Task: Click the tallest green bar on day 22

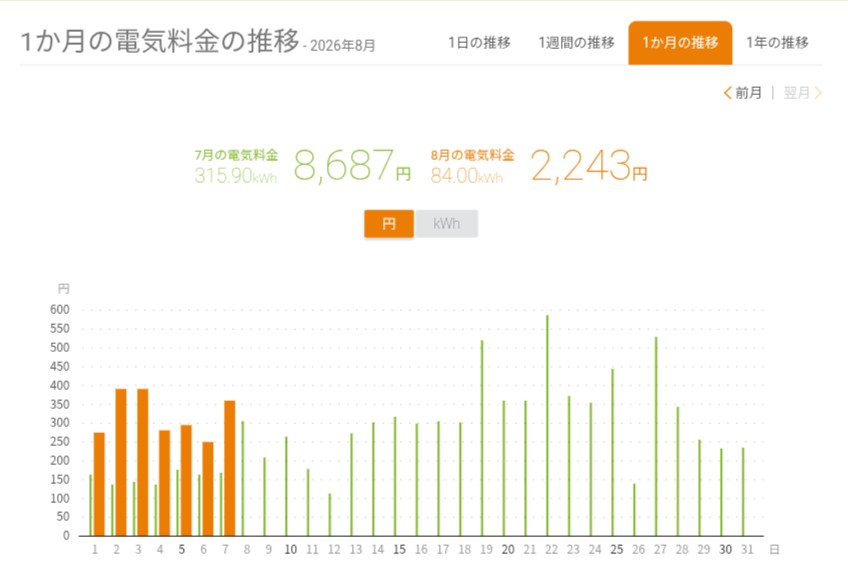Action: coord(547,426)
